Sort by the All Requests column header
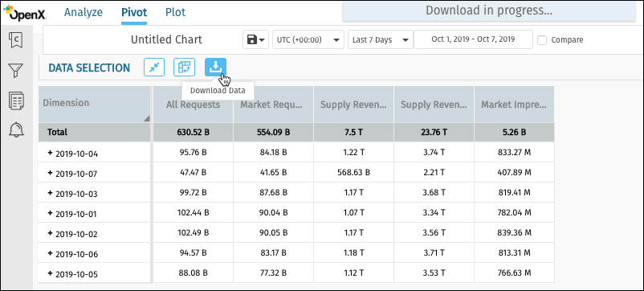This screenshot has width=644, height=291. [193, 105]
